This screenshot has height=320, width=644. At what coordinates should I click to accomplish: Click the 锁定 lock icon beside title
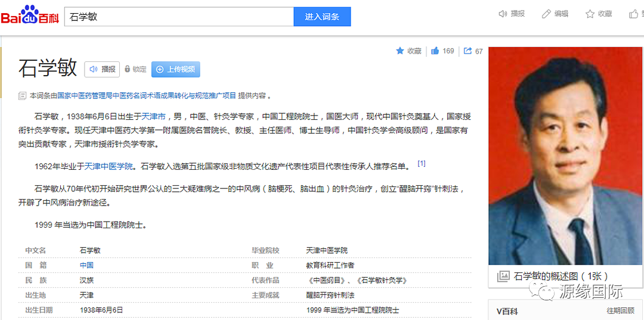pyautogui.click(x=127, y=69)
